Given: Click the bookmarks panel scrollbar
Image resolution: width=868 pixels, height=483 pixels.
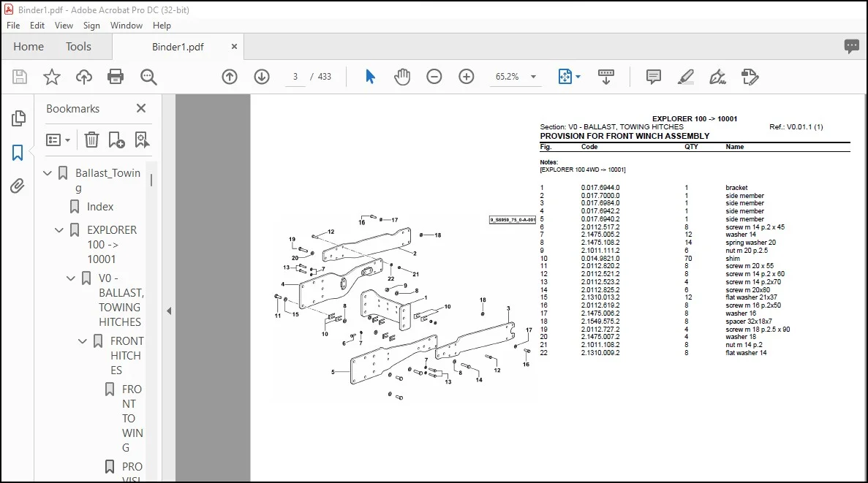Looking at the screenshot, I should (x=151, y=181).
